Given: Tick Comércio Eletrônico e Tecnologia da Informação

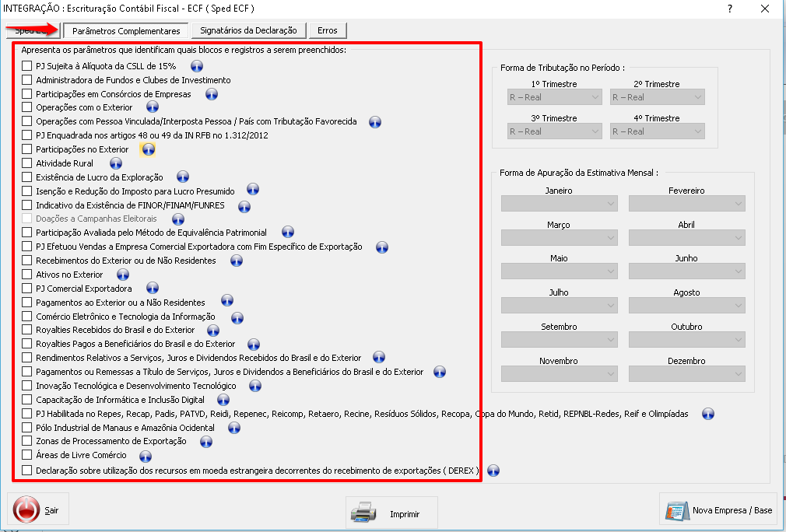Looking at the screenshot, I should [27, 317].
